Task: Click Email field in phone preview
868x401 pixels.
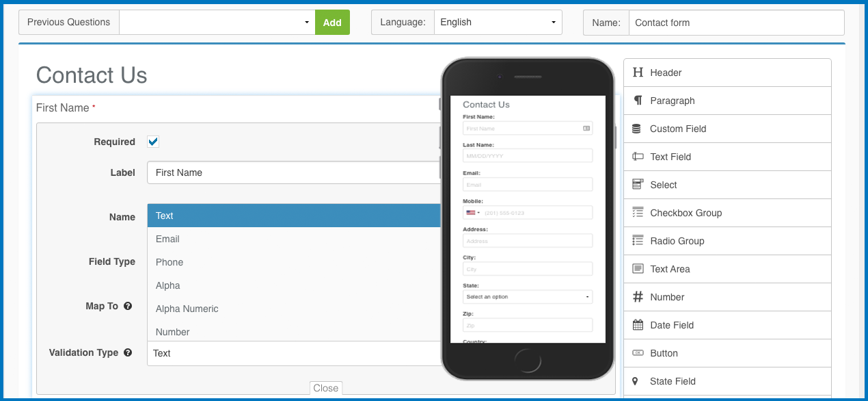Action: [528, 184]
